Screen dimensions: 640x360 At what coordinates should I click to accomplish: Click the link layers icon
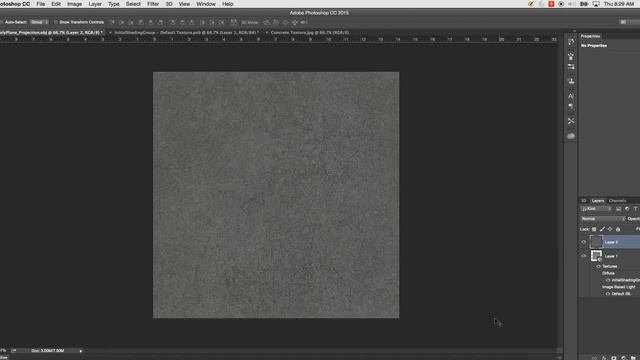click(594, 358)
